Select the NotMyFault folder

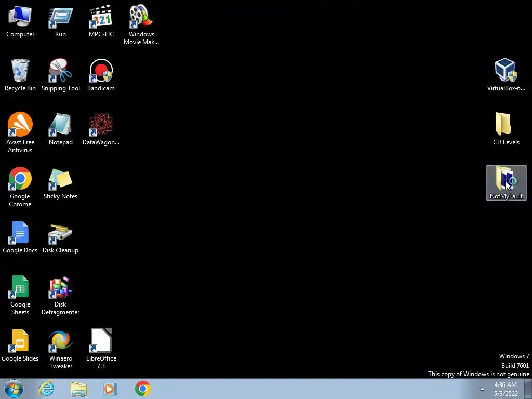[506, 183]
